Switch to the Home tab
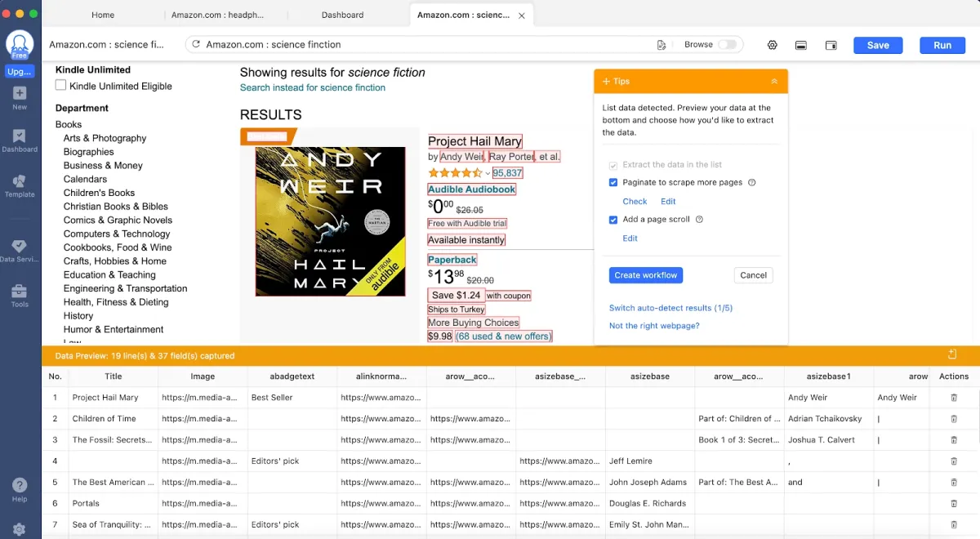 [103, 15]
